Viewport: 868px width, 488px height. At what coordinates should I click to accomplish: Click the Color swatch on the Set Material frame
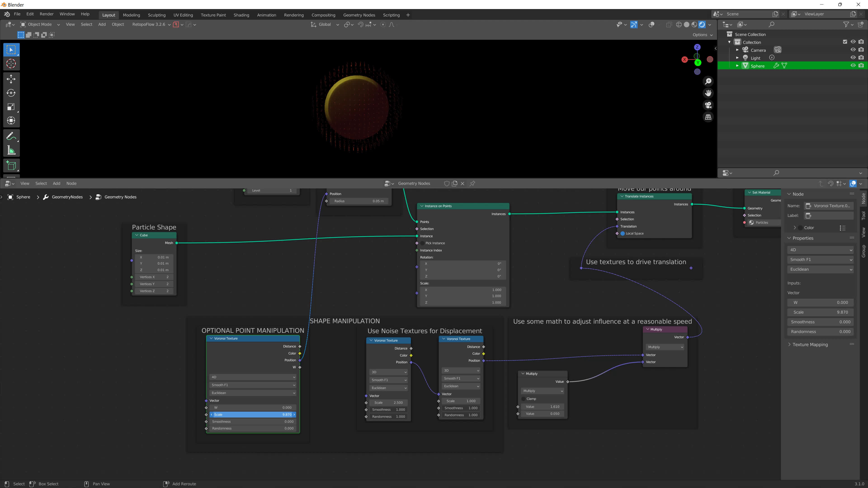pyautogui.click(x=800, y=227)
